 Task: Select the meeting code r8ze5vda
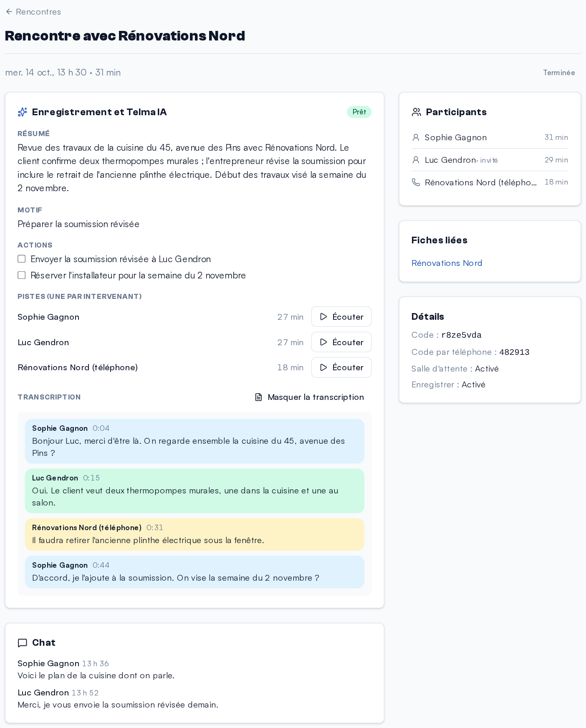461,335
